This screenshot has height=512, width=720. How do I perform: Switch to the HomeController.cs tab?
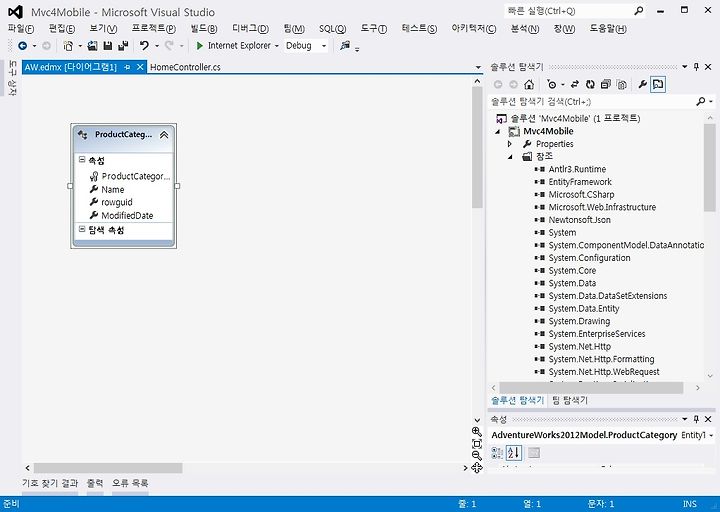pos(185,67)
